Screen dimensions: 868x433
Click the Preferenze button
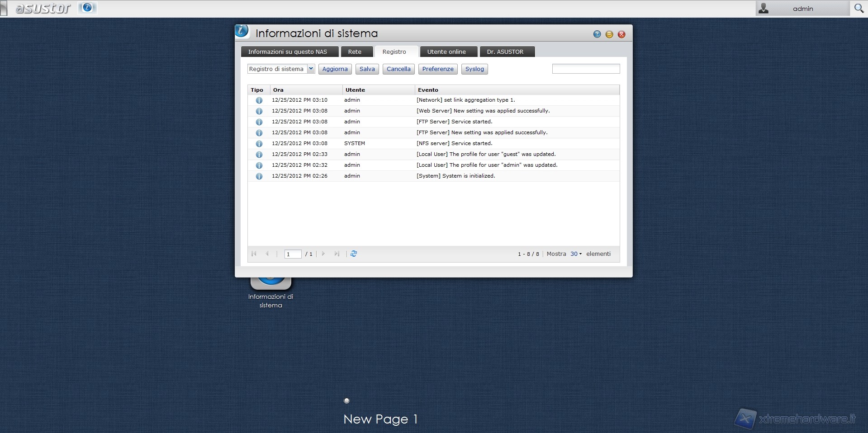(x=437, y=69)
